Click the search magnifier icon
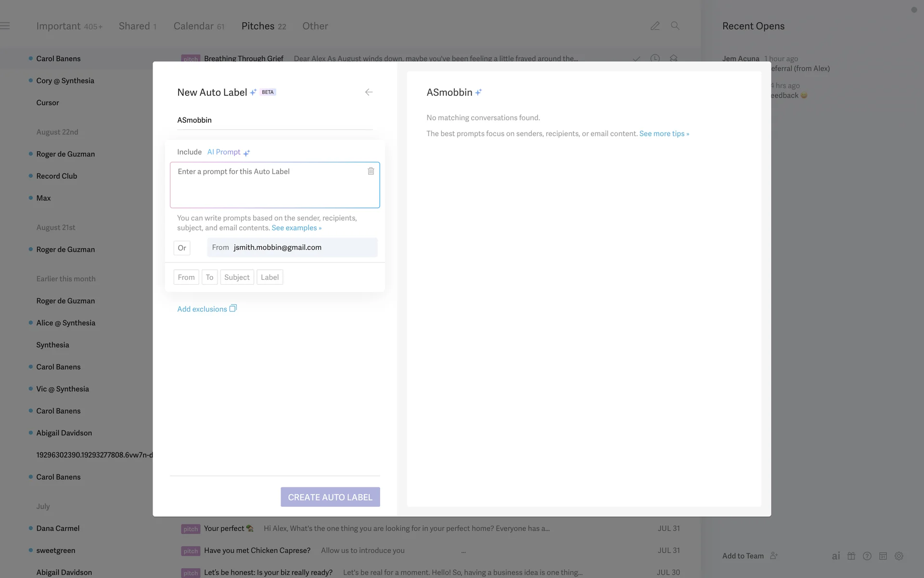 tap(675, 26)
